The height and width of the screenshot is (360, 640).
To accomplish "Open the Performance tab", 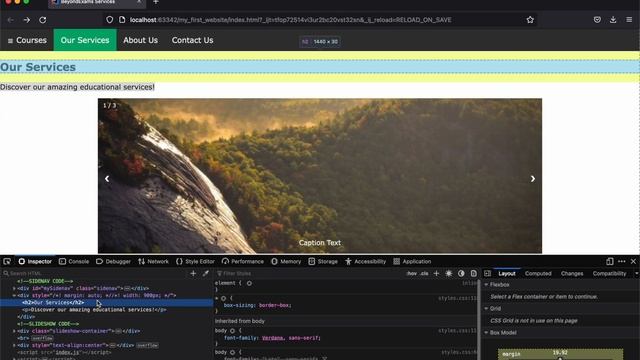I will pos(242,262).
